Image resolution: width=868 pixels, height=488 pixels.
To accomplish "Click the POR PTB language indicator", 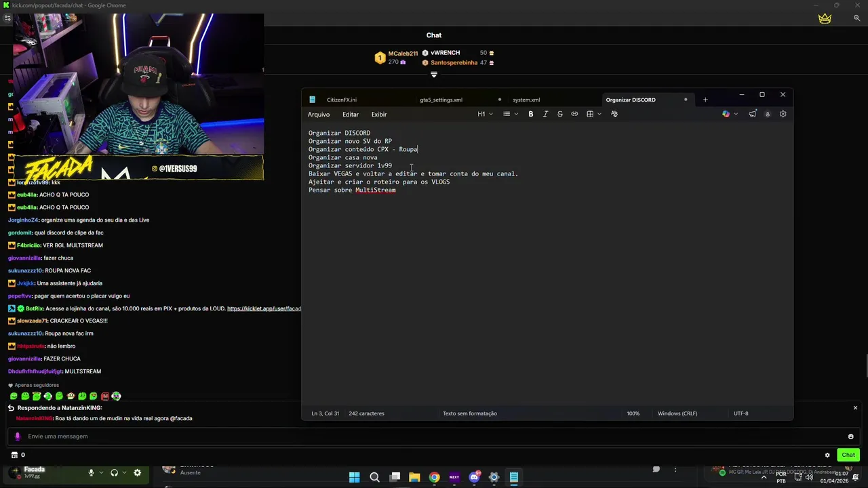I will click(781, 477).
